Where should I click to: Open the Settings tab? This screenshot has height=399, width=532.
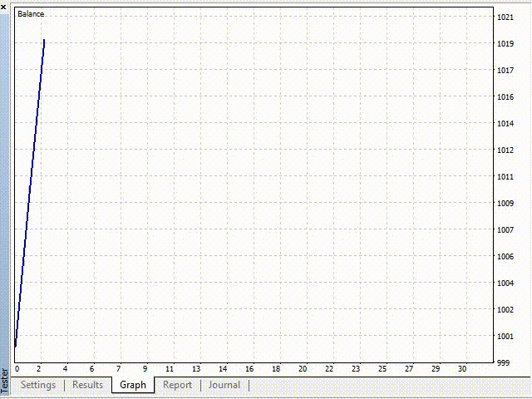38,385
